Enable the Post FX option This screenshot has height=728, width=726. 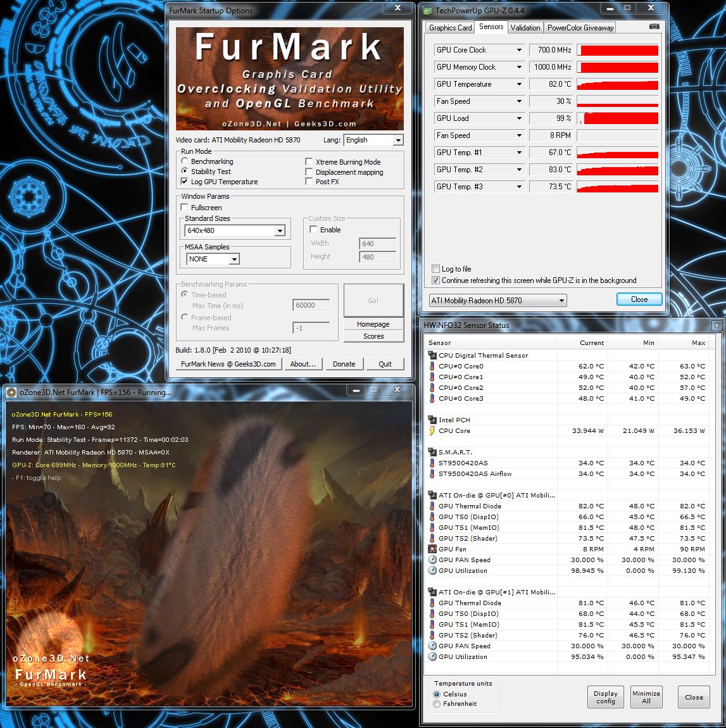(309, 182)
